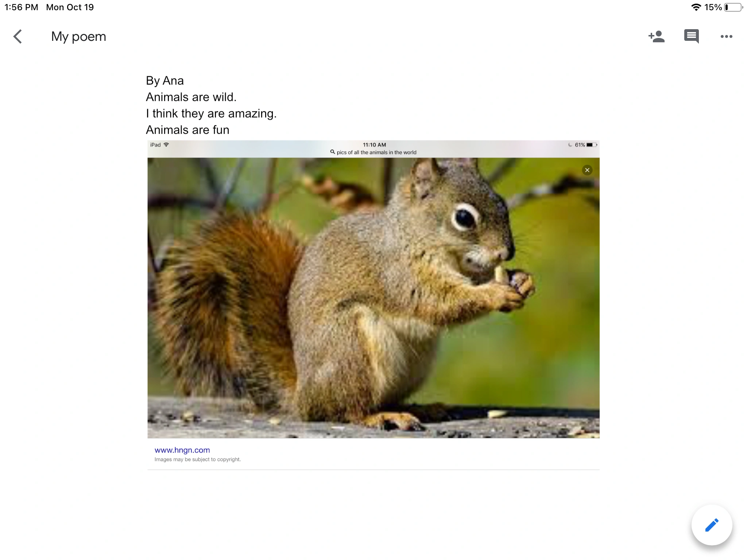
Task: Tap the battery icon in status bar
Action: coord(733,7)
